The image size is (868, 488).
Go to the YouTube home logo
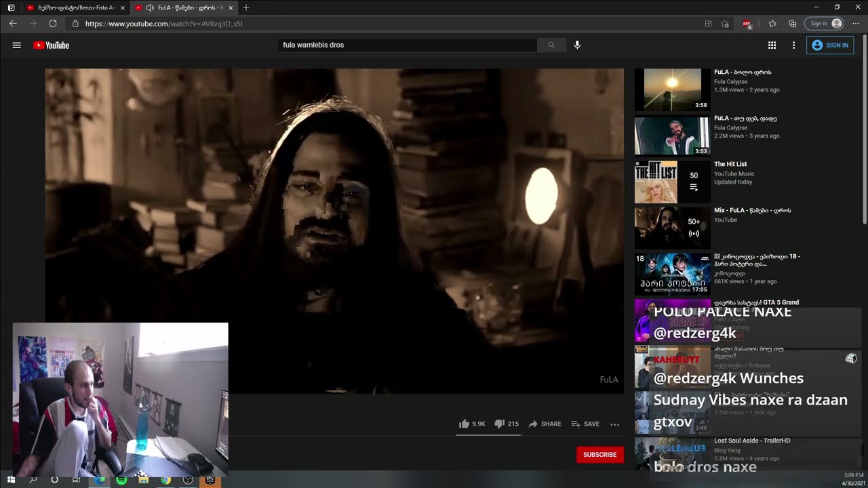click(52, 45)
